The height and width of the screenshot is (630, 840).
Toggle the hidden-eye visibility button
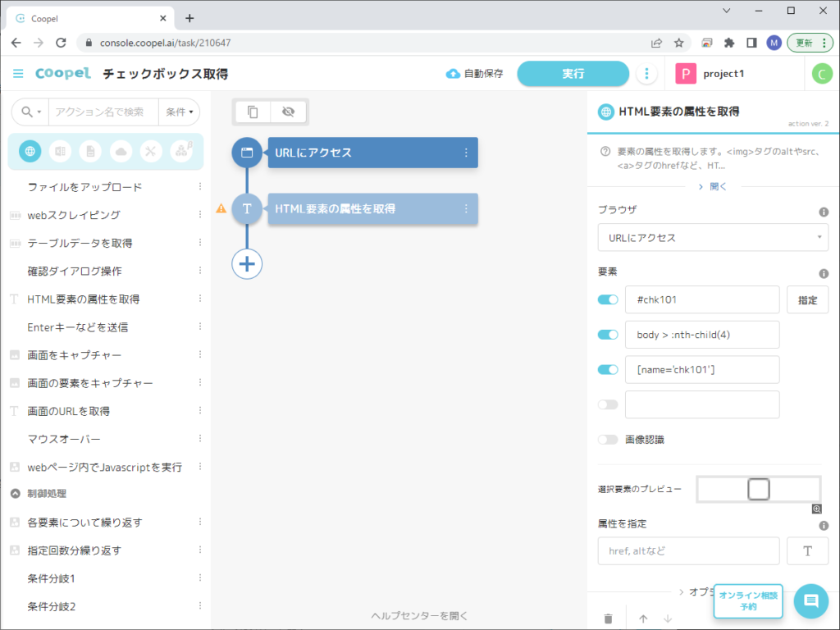point(287,112)
